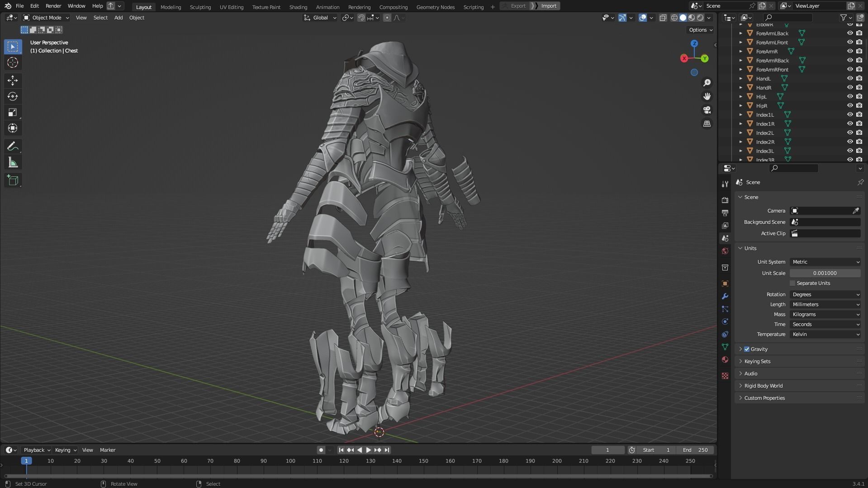This screenshot has width=868, height=488.
Task: Select the Scale tool
Action: point(13,112)
